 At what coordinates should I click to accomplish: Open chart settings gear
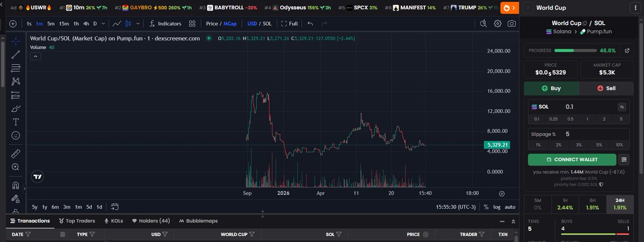pyautogui.click(x=498, y=24)
